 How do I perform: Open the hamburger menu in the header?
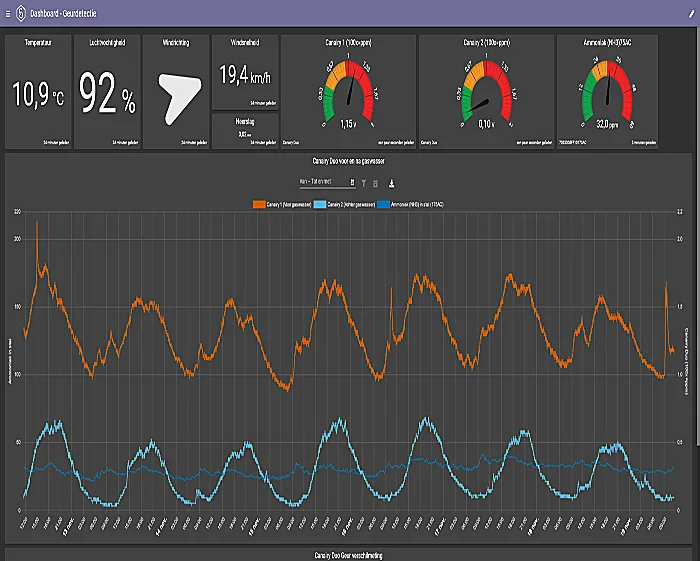(x=8, y=14)
